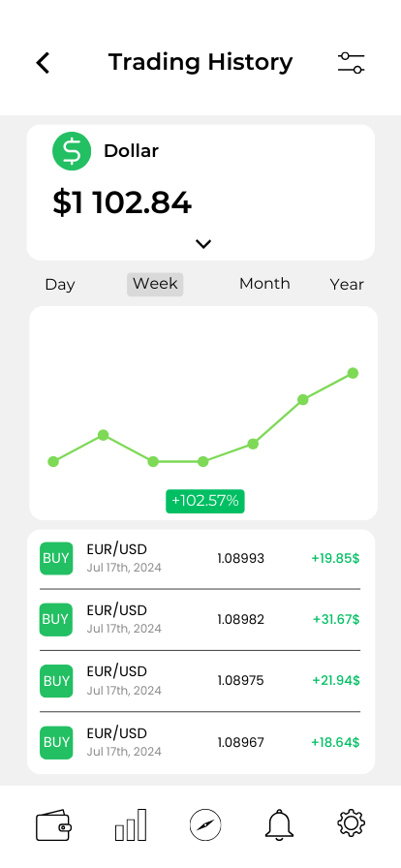Image resolution: width=401 pixels, height=868 pixels.
Task: Select the second chart data point
Action: pos(103,435)
